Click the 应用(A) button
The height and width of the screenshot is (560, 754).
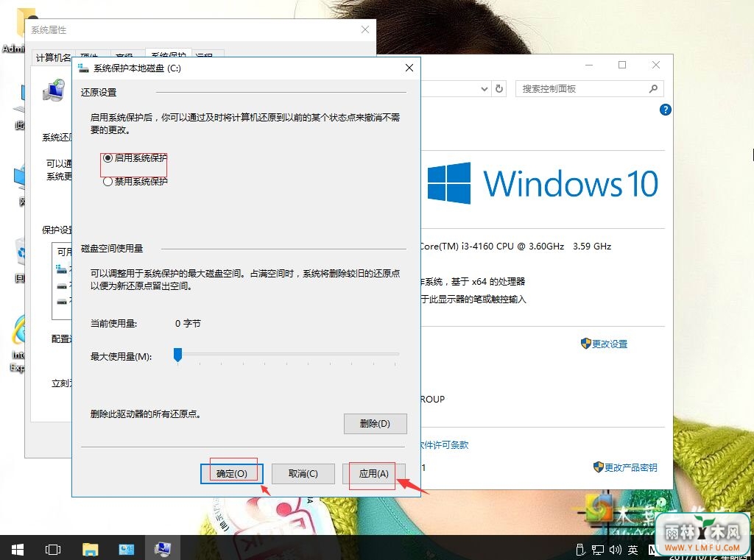pos(373,473)
